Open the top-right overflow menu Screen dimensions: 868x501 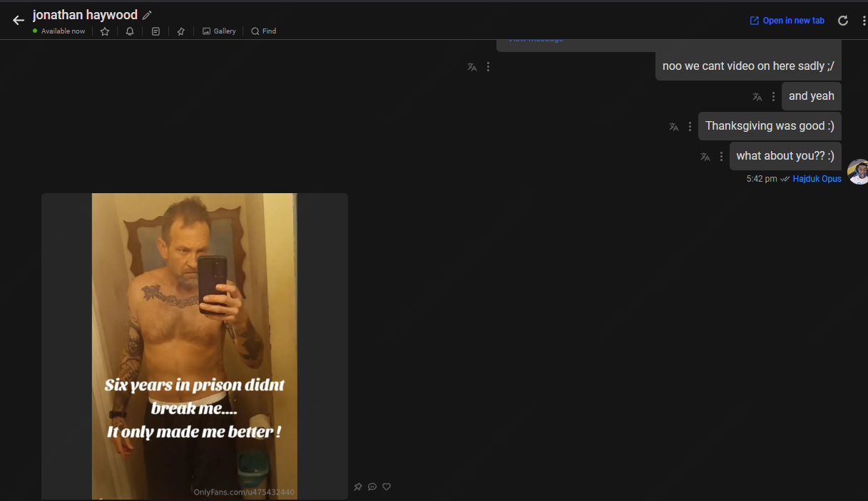(x=864, y=20)
